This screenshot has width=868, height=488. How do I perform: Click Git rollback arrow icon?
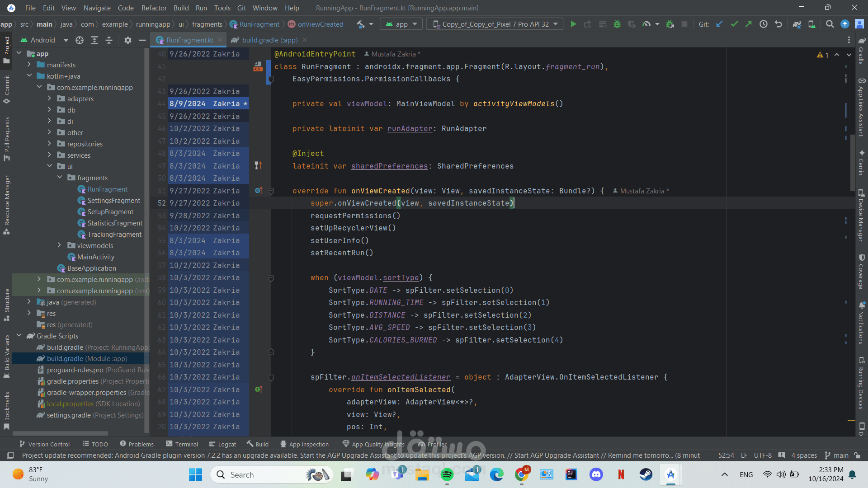(x=778, y=24)
